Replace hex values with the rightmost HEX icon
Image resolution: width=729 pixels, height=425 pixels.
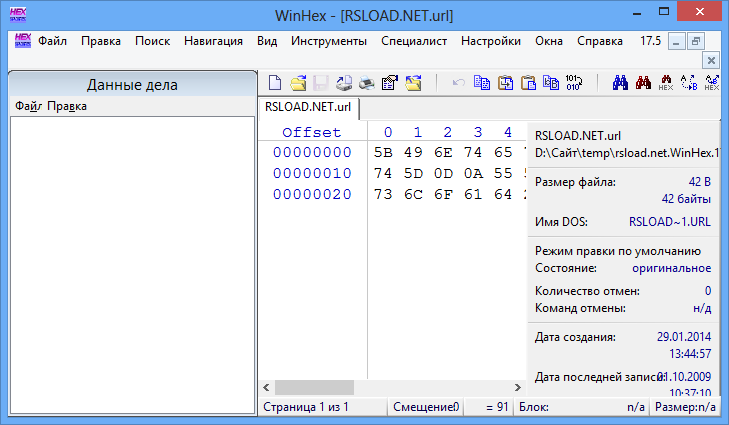[x=712, y=83]
